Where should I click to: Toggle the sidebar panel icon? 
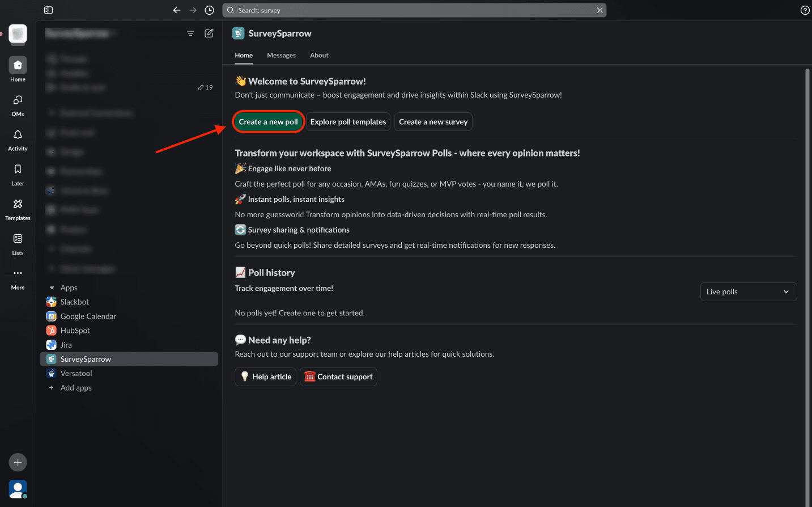coord(48,10)
